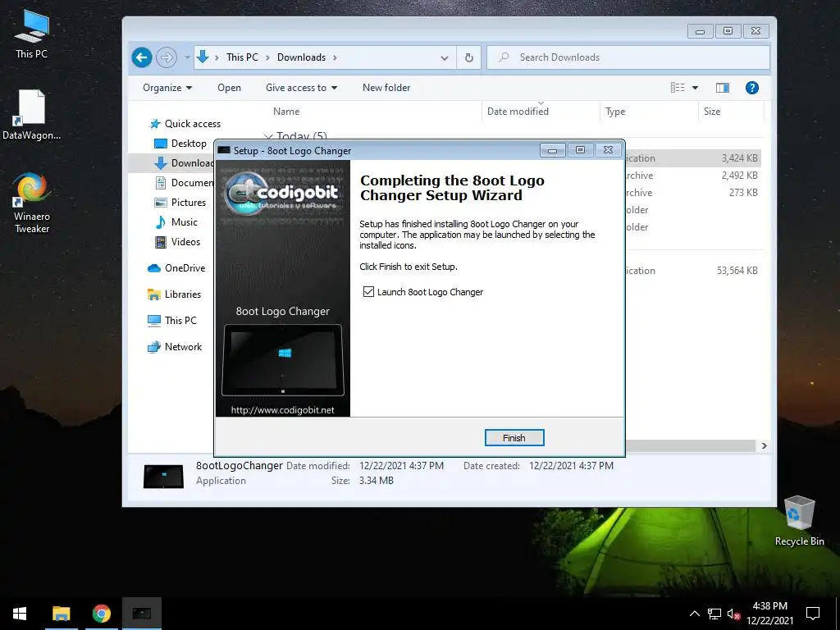Refresh the Downloads folder view
This screenshot has width=840, height=630.
pyautogui.click(x=468, y=58)
